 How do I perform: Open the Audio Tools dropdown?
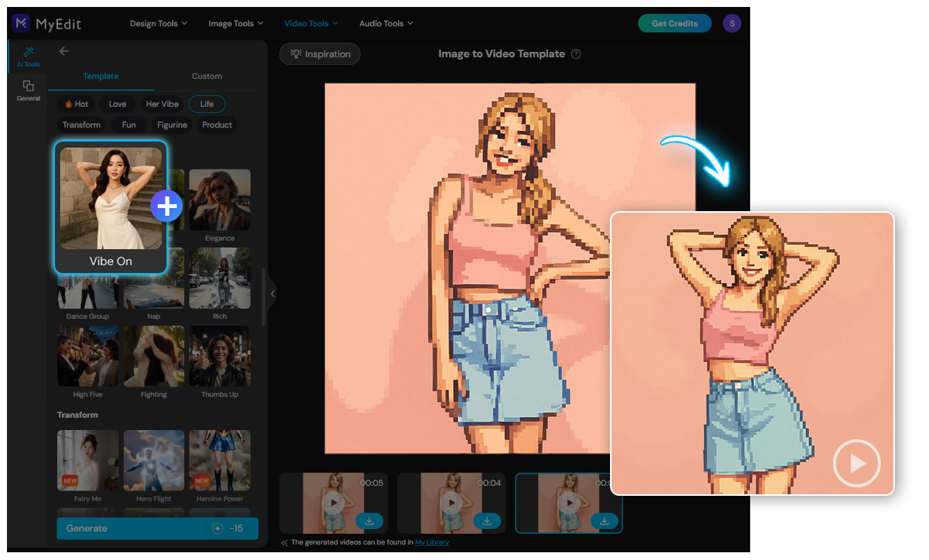click(386, 23)
